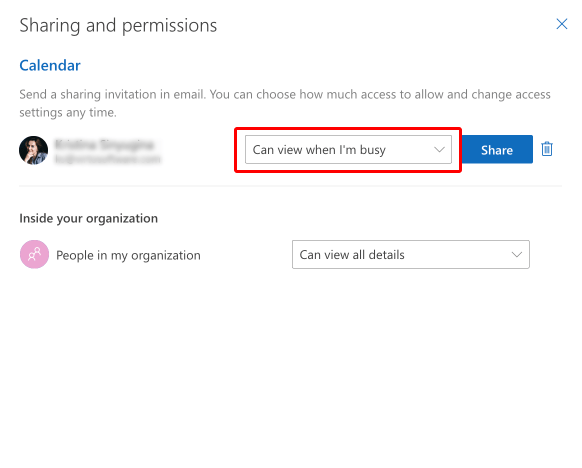Screen dimensions: 582x468
Task: Delete the shared person with trash icon
Action: [x=547, y=149]
